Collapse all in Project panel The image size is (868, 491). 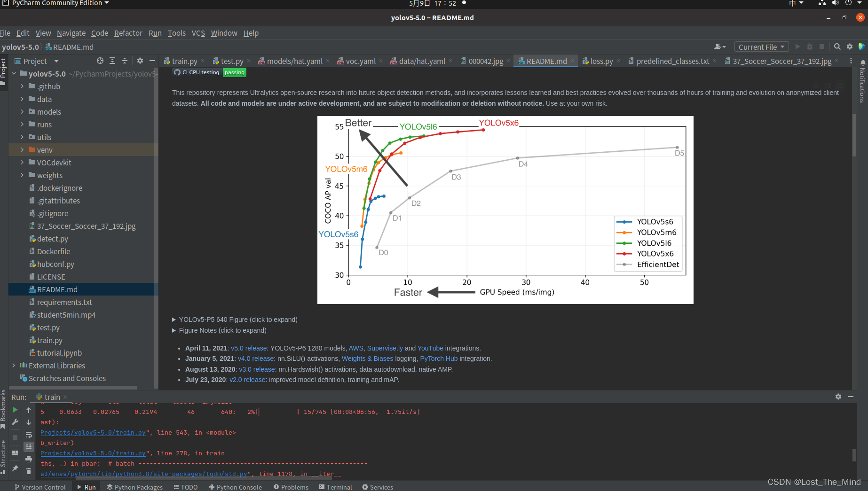125,61
